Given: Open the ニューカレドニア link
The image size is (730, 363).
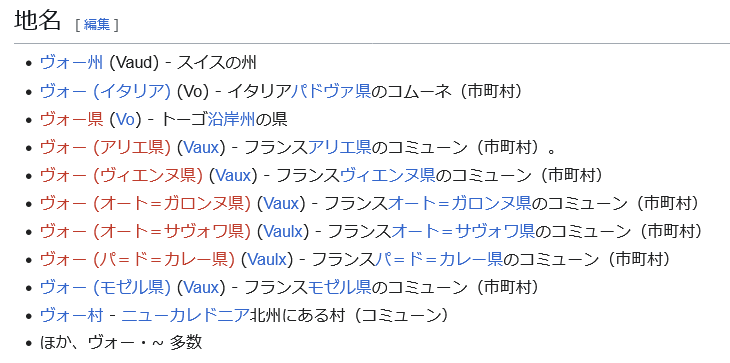Looking at the screenshot, I should tap(186, 316).
